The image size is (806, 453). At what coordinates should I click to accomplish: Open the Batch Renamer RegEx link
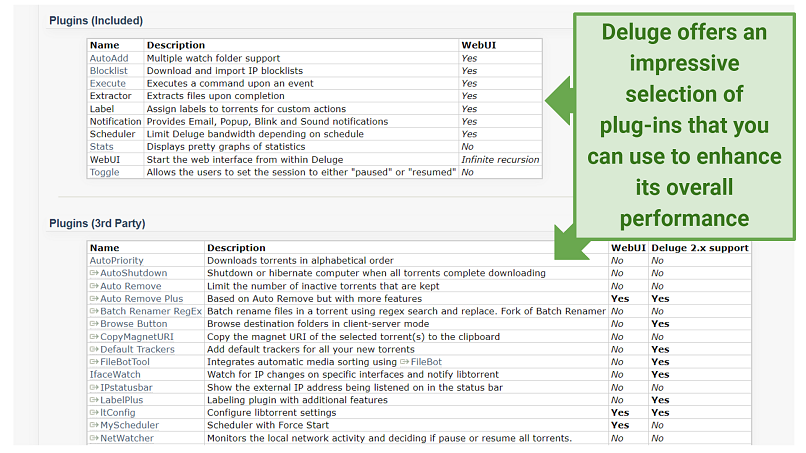click(151, 311)
